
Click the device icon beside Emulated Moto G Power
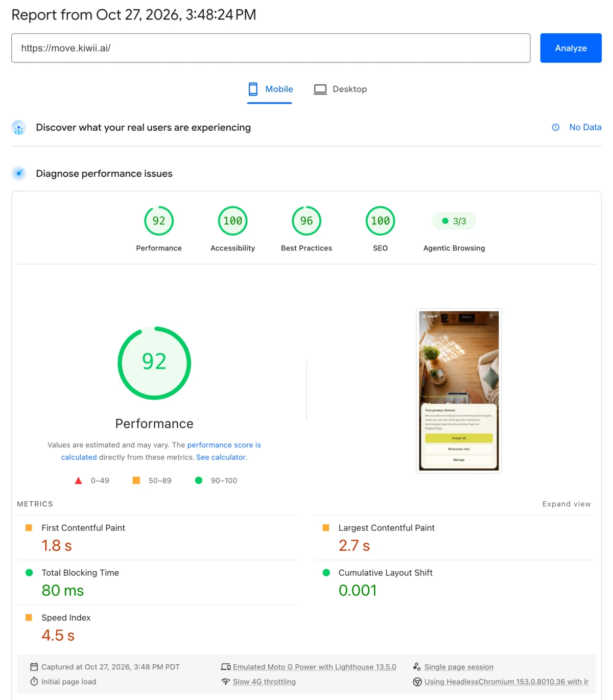tap(226, 667)
